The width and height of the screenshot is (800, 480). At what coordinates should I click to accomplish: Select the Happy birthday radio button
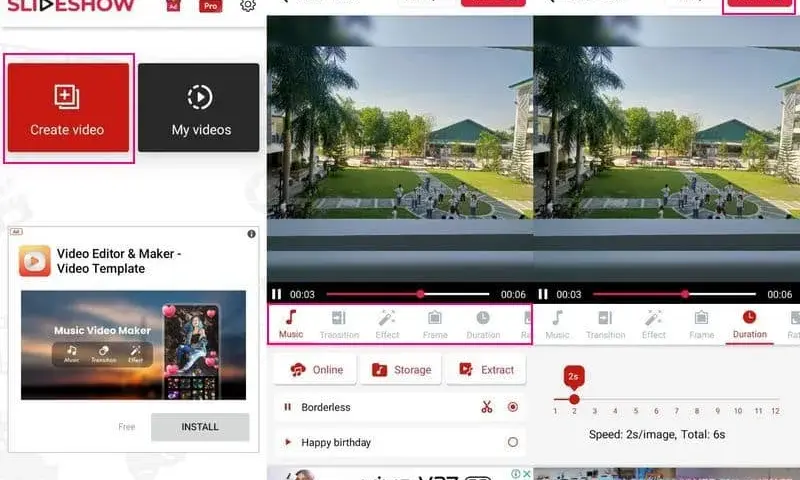pos(513,442)
